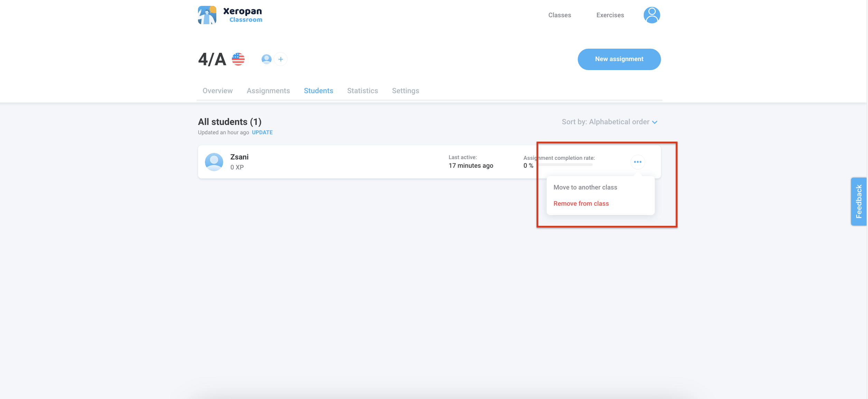Open the Feedback side tab
Image resolution: width=868 pixels, height=399 pixels.
coord(859,202)
